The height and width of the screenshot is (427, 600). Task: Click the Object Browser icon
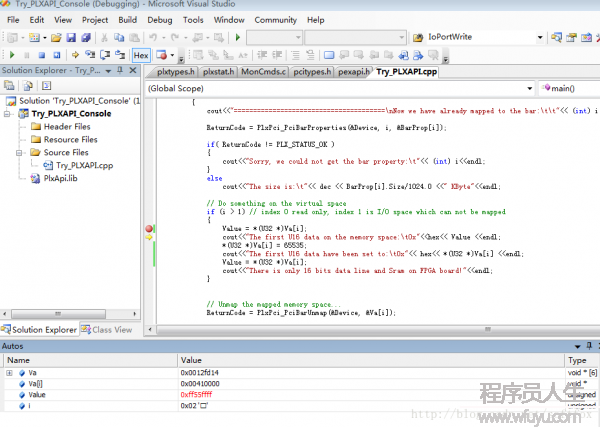click(x=586, y=37)
